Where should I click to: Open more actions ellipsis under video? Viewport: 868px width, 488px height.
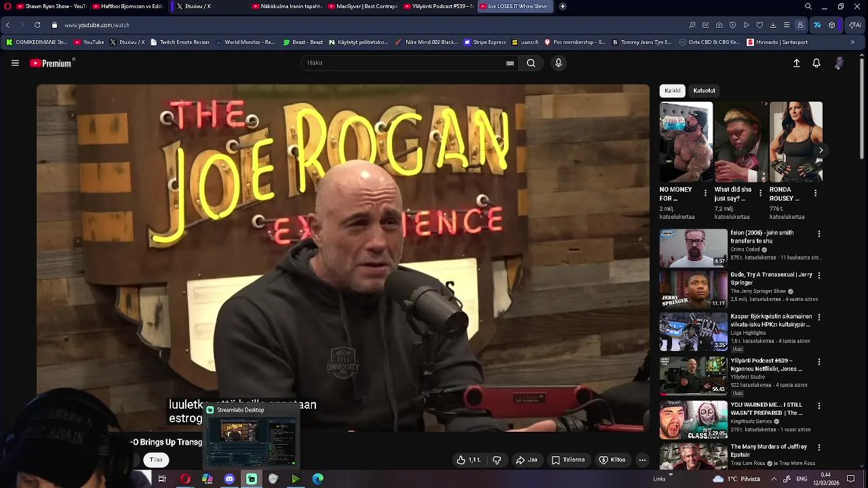click(642, 460)
